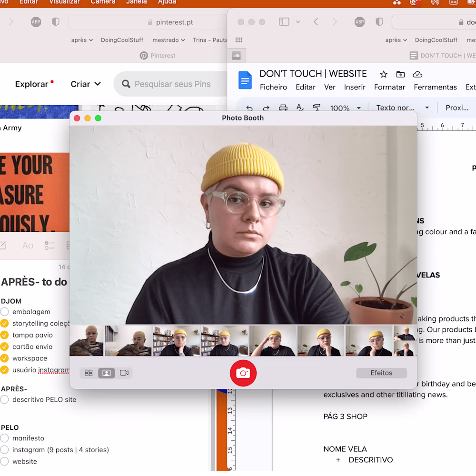This screenshot has height=476, width=476.
Task: Open Editar menu in Google Docs
Action: click(x=306, y=87)
